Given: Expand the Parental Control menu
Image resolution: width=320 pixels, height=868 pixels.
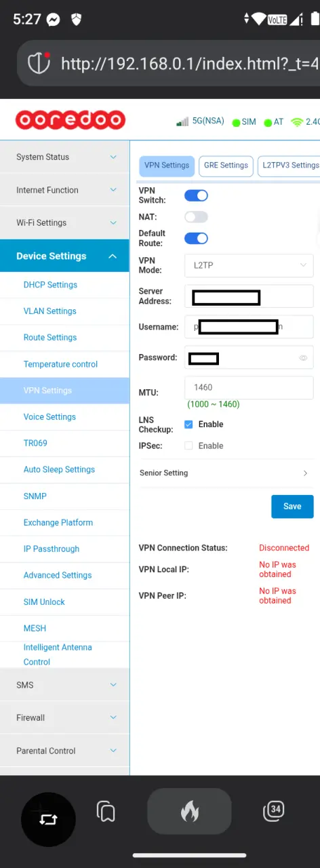Looking at the screenshot, I should point(64,751).
